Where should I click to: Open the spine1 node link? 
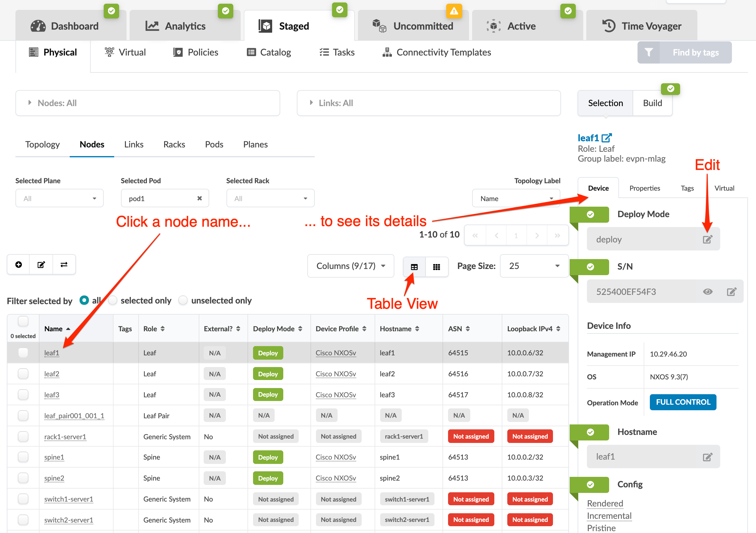tap(54, 457)
